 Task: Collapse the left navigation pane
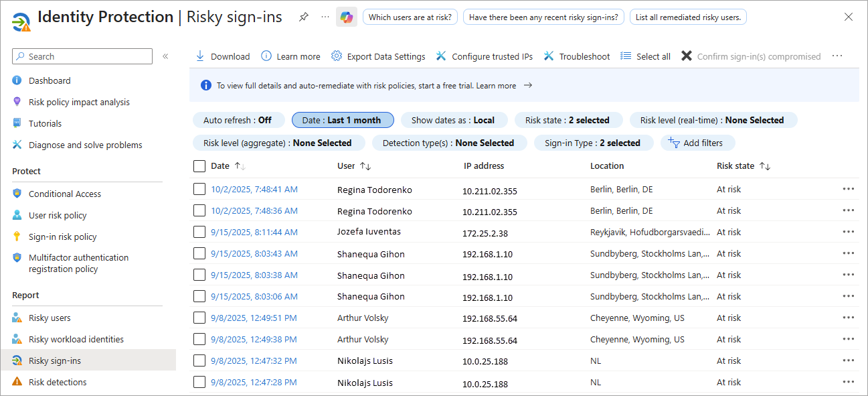165,56
